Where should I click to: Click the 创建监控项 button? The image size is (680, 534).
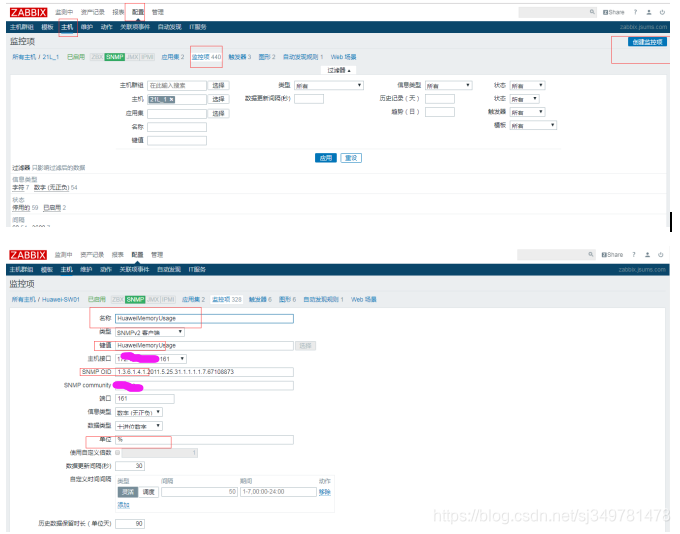tap(647, 42)
